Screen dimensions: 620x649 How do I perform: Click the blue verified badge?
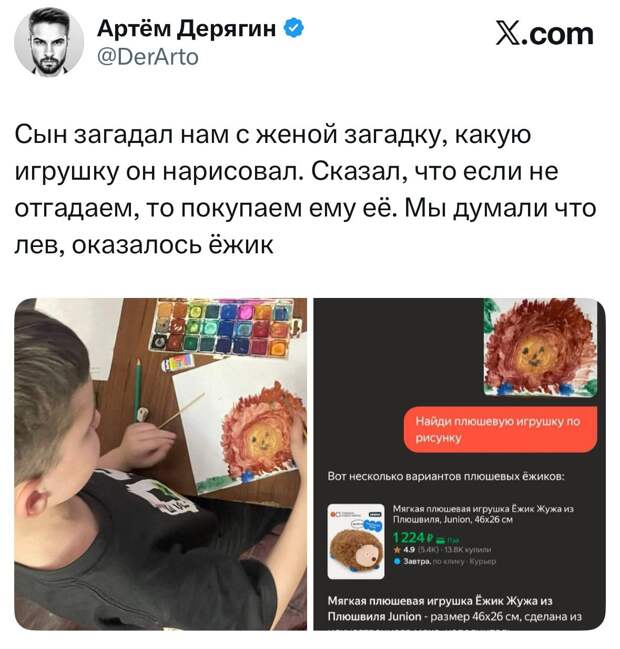tap(293, 29)
